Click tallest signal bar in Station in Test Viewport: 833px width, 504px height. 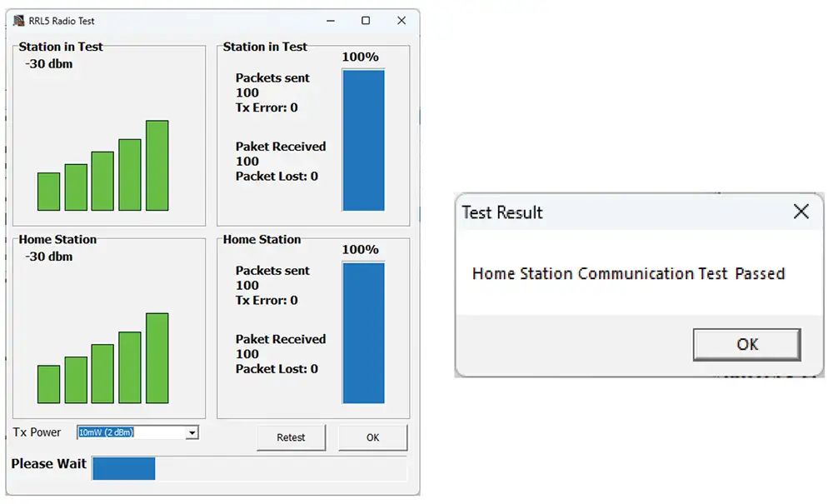tap(157, 166)
